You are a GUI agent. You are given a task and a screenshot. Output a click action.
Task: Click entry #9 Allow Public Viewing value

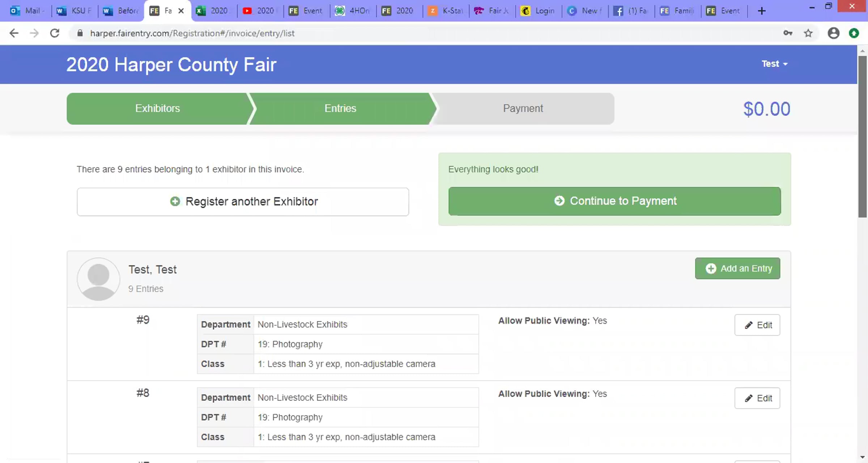pos(600,321)
